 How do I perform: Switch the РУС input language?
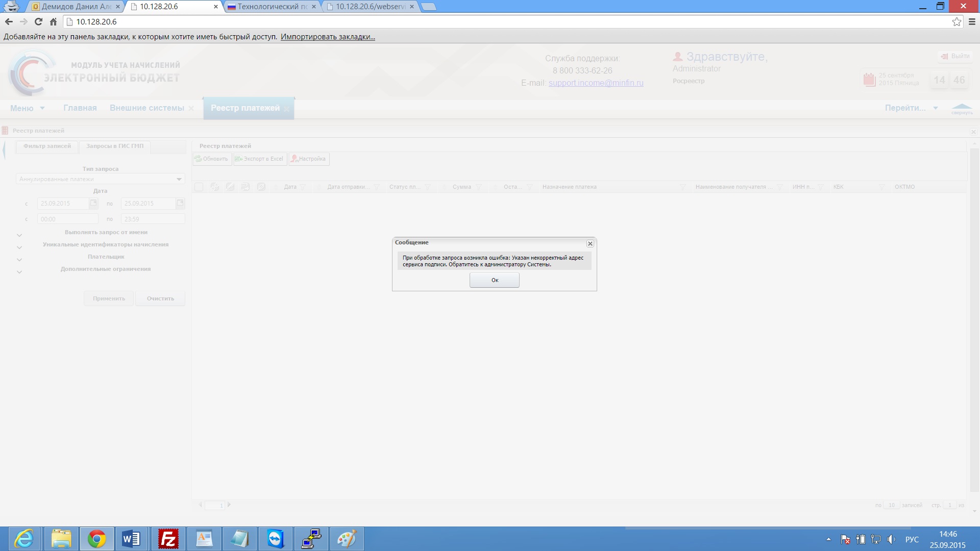click(912, 539)
